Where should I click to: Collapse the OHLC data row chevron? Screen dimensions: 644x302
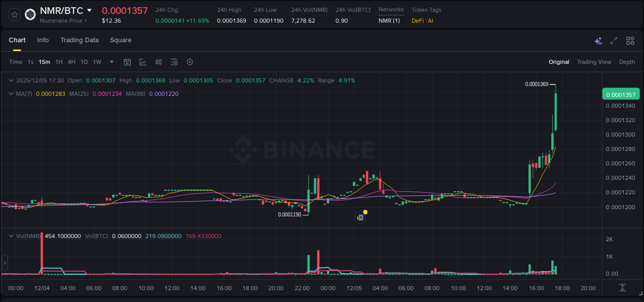pos(10,80)
